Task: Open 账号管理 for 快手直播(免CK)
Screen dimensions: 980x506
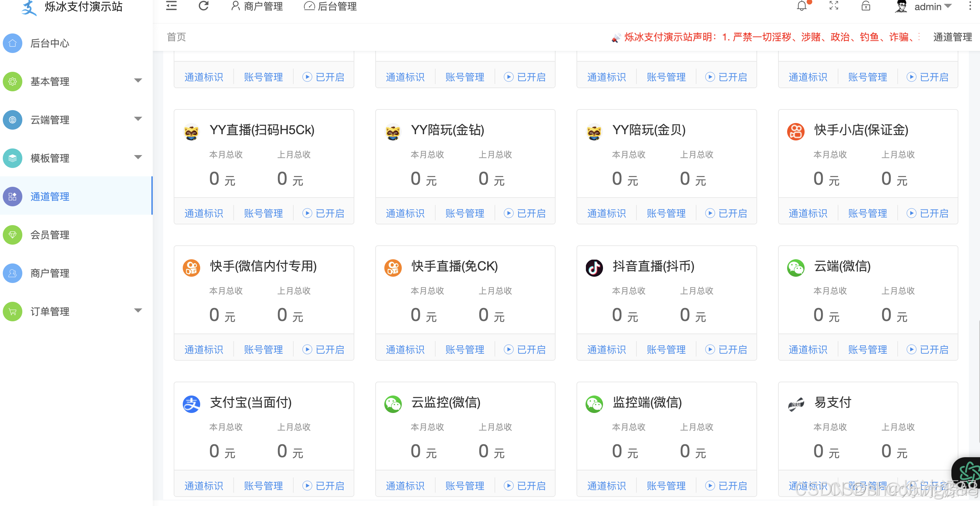Action: pos(465,350)
